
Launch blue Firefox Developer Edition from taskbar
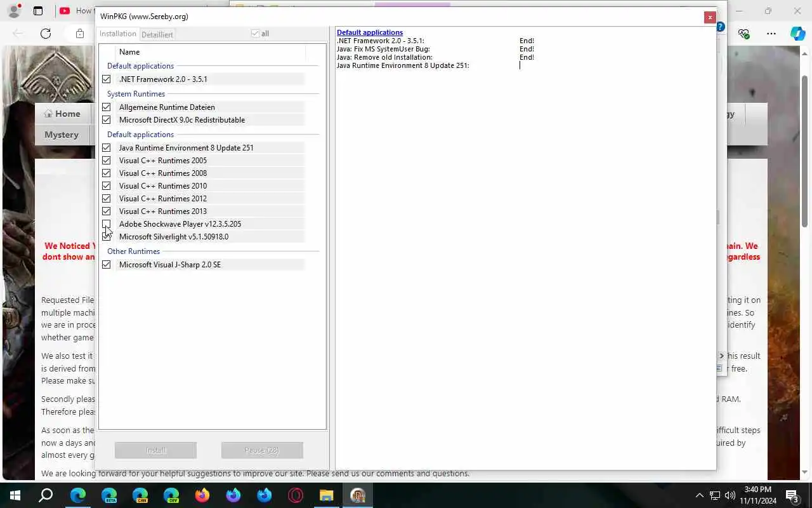point(265,495)
